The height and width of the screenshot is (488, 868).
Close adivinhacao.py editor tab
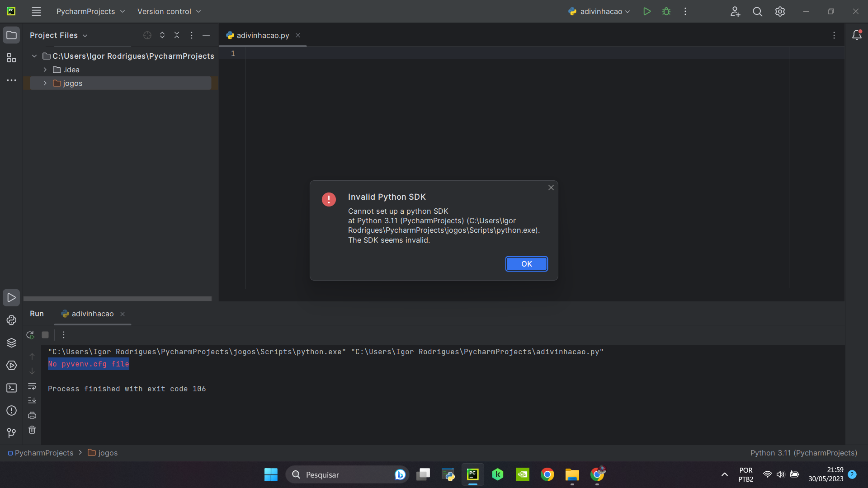(298, 35)
